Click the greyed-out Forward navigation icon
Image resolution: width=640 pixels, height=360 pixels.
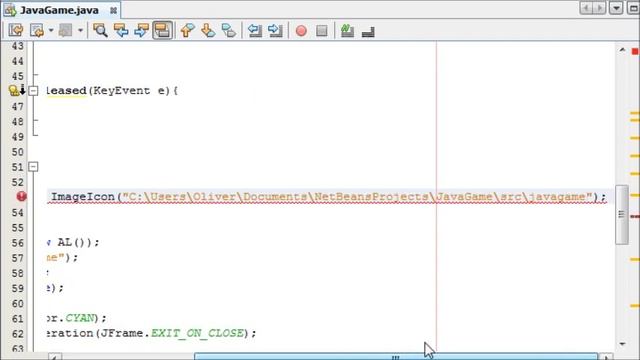(65, 30)
